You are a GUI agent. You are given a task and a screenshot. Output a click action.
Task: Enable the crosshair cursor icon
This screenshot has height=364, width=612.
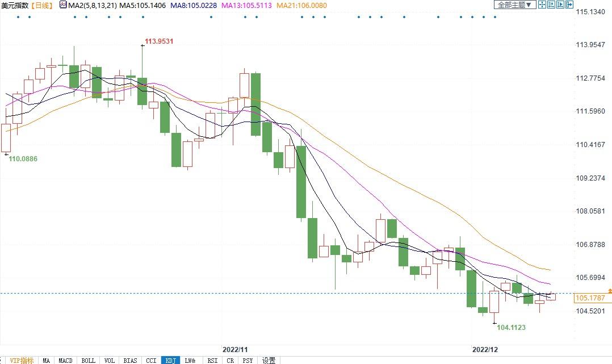(x=542, y=5)
